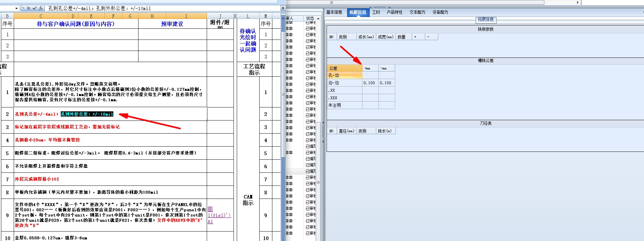Confirm the entry with the checkmark icon
Image resolution: width=644 pixels, height=241 pixels.
click(35, 8)
